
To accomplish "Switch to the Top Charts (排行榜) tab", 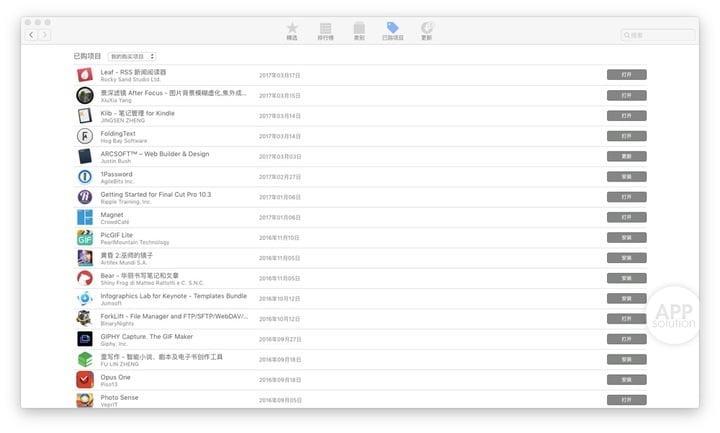I will coord(326,31).
